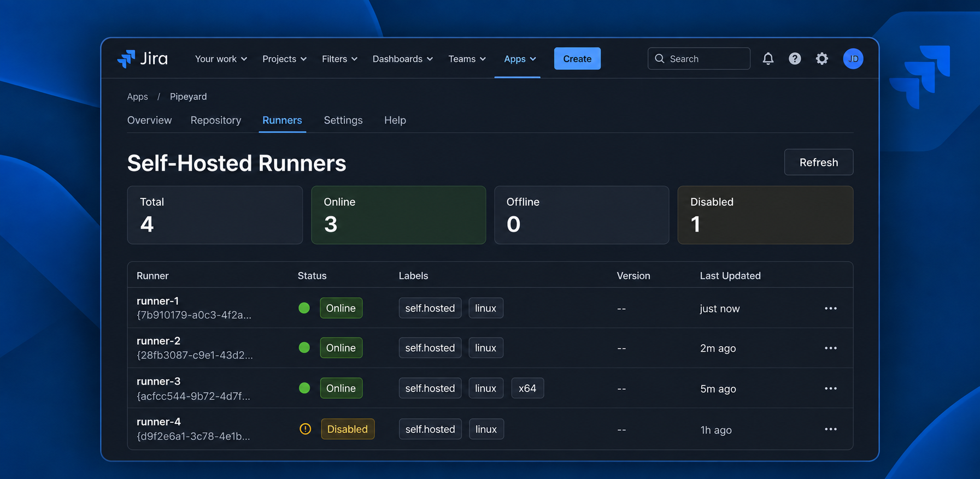The image size is (980, 479).
Task: Click the Online badge for runner-3
Action: pos(341,388)
